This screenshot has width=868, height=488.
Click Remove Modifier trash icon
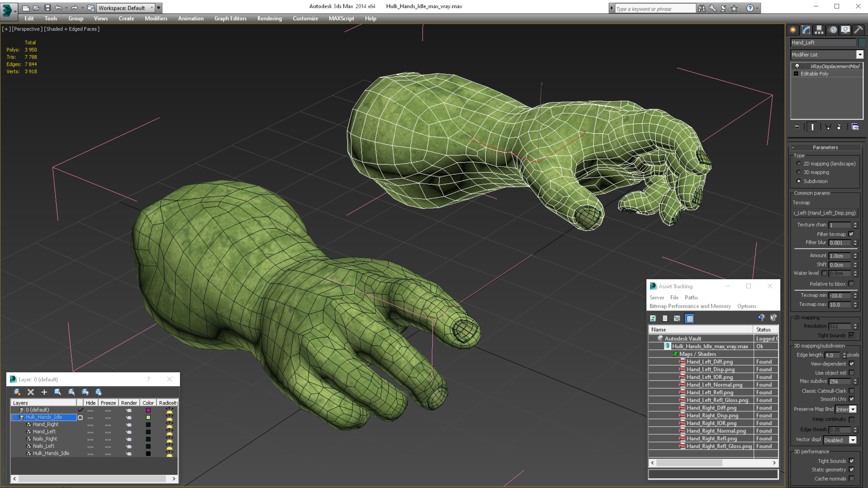click(x=839, y=127)
